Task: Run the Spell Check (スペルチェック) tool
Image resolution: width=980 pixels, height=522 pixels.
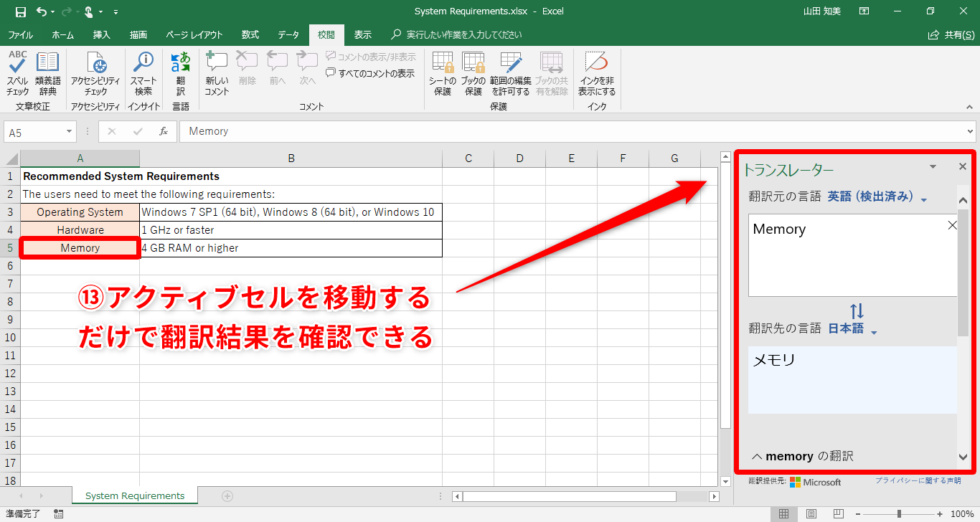Action: click(18, 73)
